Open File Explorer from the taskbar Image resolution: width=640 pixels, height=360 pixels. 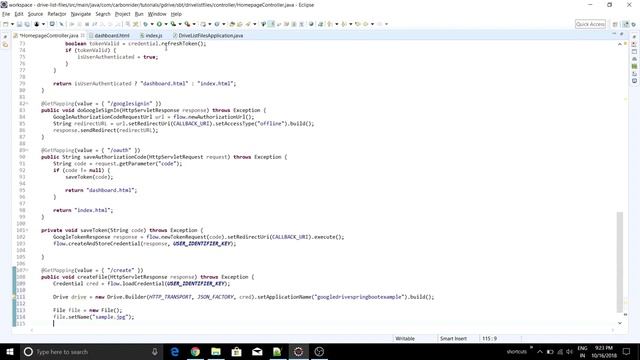[x=216, y=351]
